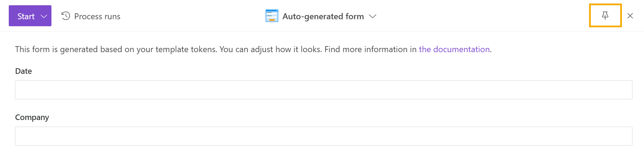Click the Date field label

pyautogui.click(x=23, y=71)
